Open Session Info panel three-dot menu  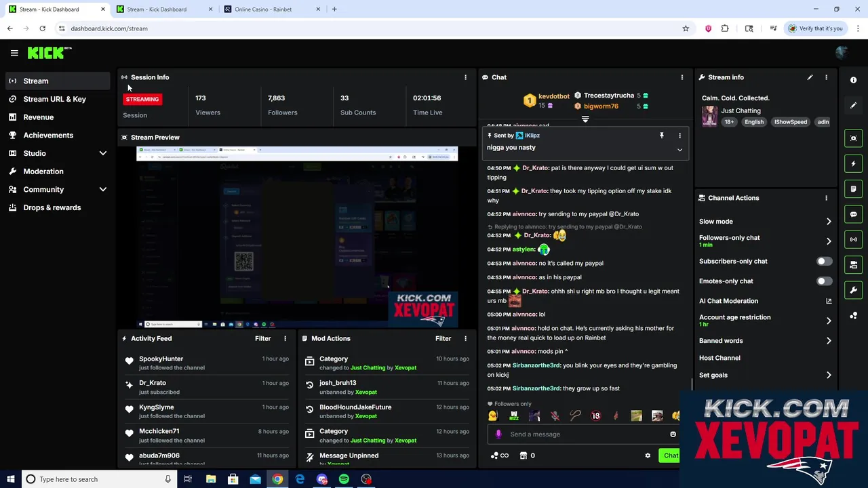coord(465,77)
